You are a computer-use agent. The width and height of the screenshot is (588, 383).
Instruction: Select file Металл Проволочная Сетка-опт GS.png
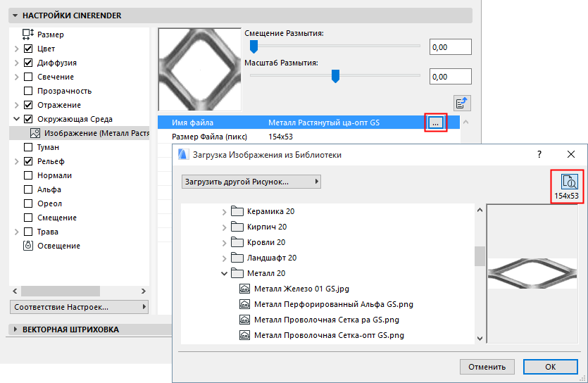[x=329, y=335]
